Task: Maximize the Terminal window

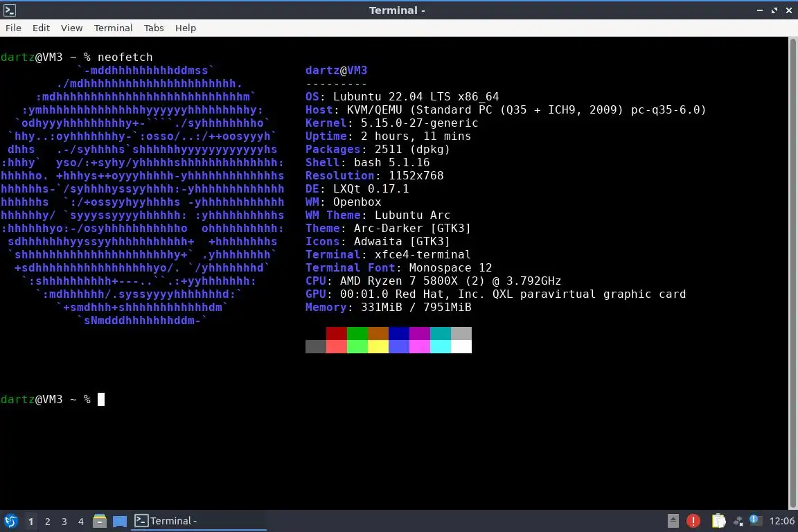Action: click(x=774, y=10)
